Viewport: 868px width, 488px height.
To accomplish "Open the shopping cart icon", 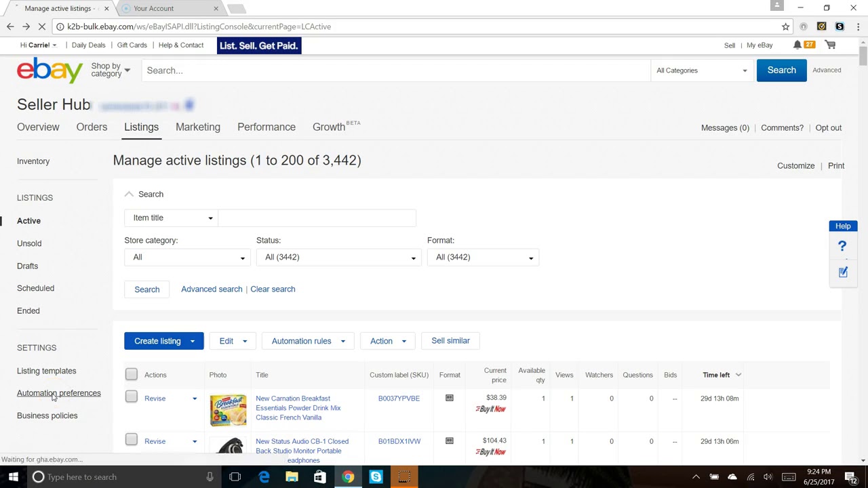I will point(830,45).
